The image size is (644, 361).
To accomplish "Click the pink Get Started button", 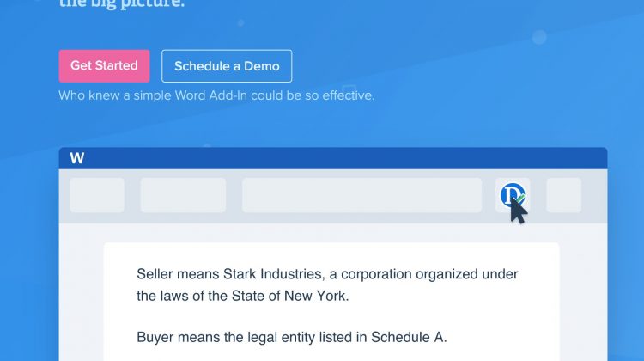I will click(104, 66).
